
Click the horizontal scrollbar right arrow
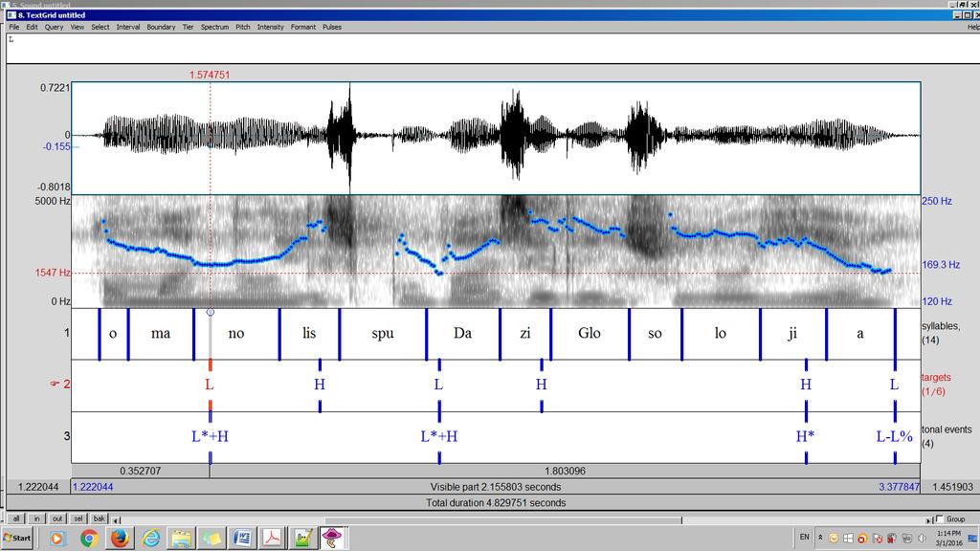928,519
